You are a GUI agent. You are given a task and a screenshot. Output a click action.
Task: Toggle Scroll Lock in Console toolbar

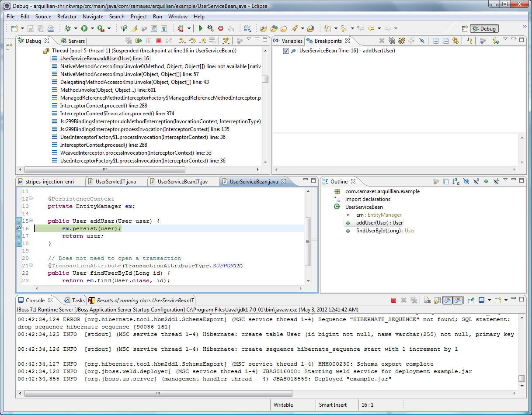click(437, 300)
